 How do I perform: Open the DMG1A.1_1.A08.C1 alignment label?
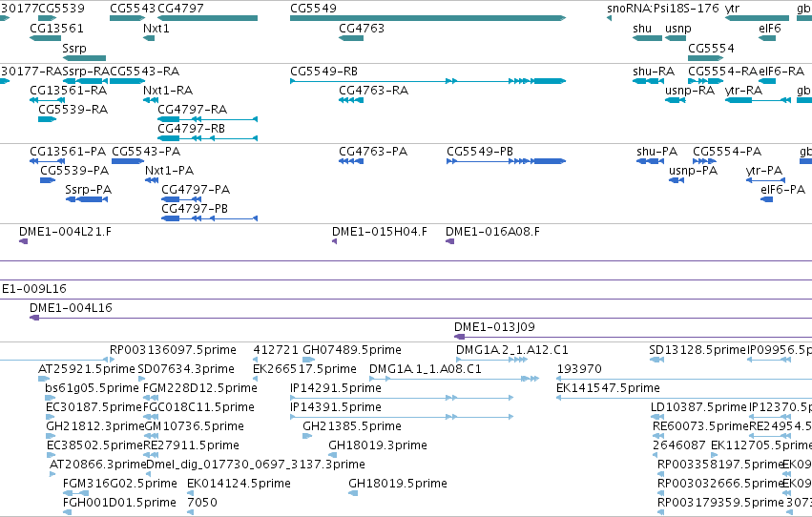pos(426,369)
